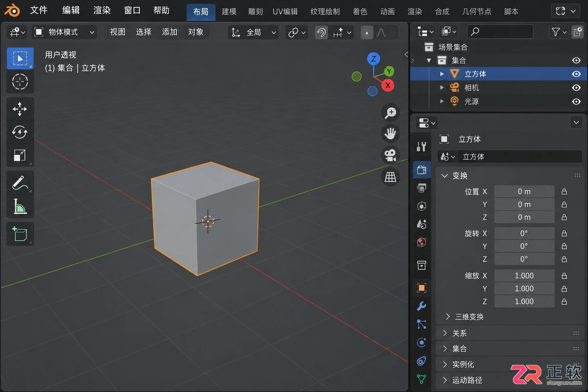Open the Modifiers wrench properties tab
588x392 pixels.
(x=421, y=306)
